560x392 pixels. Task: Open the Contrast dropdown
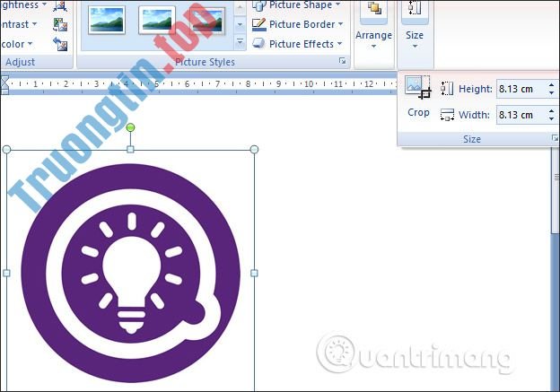(19, 24)
